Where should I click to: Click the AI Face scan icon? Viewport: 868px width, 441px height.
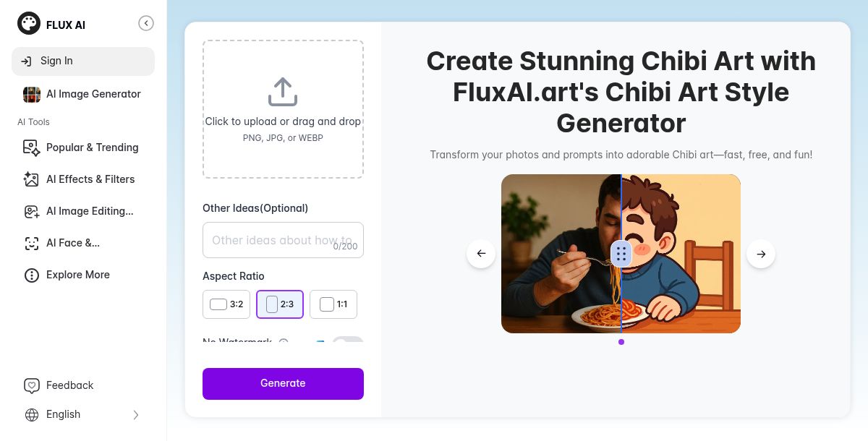click(x=31, y=243)
